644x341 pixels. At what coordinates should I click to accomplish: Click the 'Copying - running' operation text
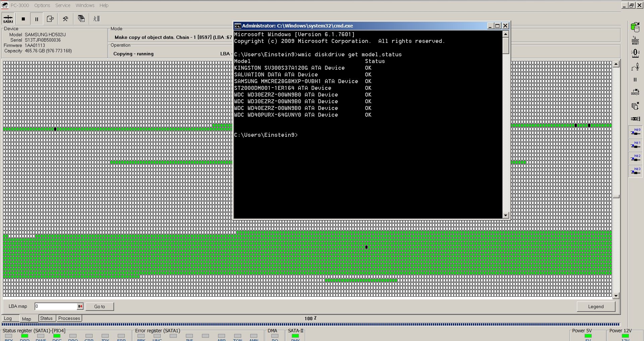(133, 54)
